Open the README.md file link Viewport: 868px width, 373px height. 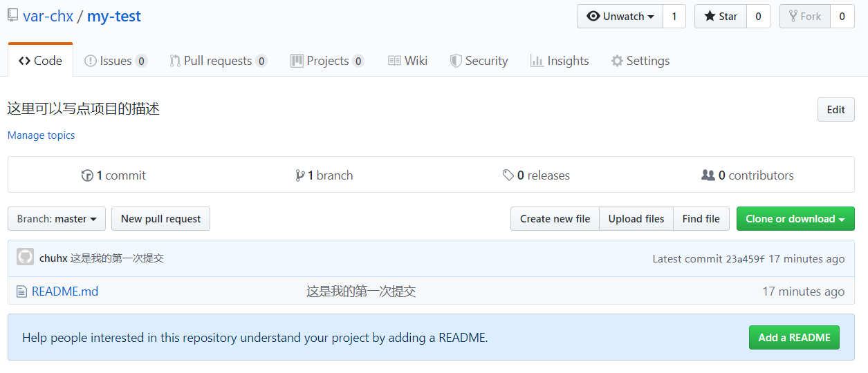[65, 291]
